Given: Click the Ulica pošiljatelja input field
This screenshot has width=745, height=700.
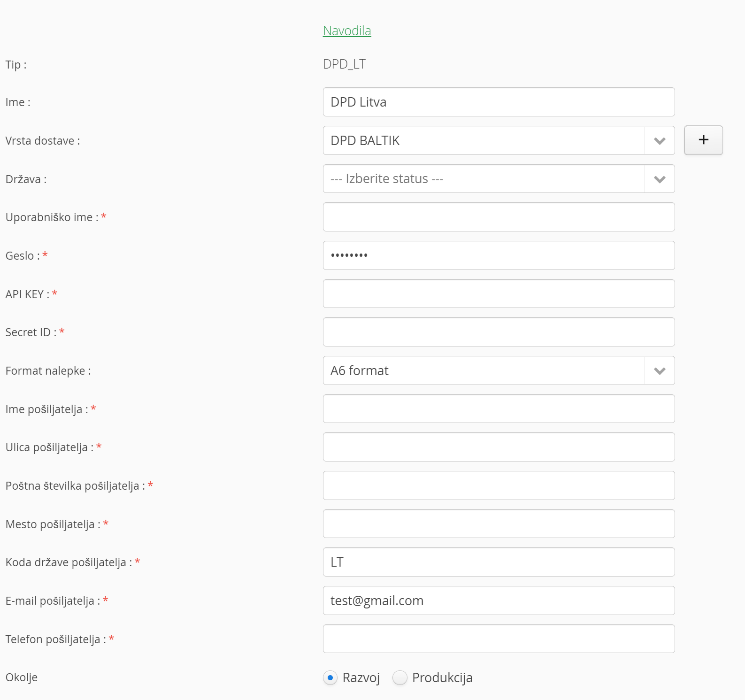Looking at the screenshot, I should pos(499,447).
